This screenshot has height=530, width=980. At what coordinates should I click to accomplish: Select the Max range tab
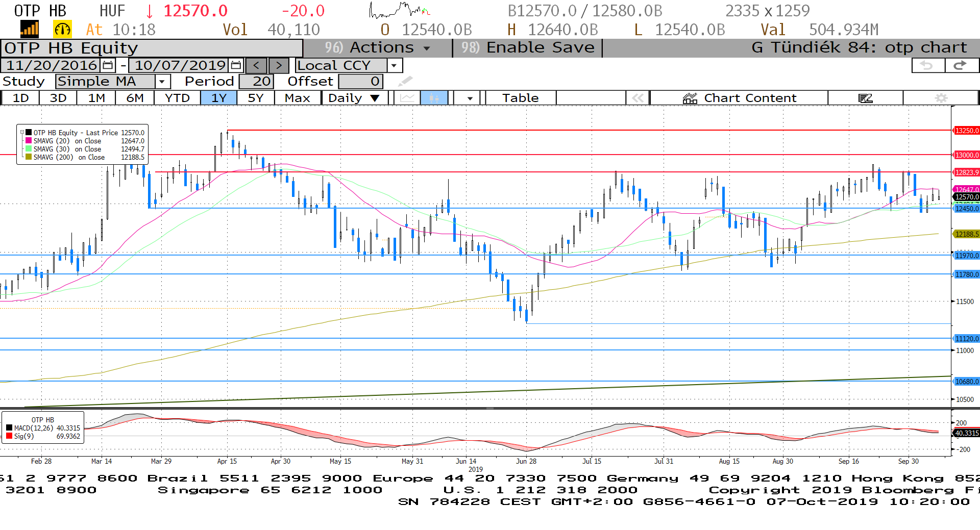tap(298, 98)
